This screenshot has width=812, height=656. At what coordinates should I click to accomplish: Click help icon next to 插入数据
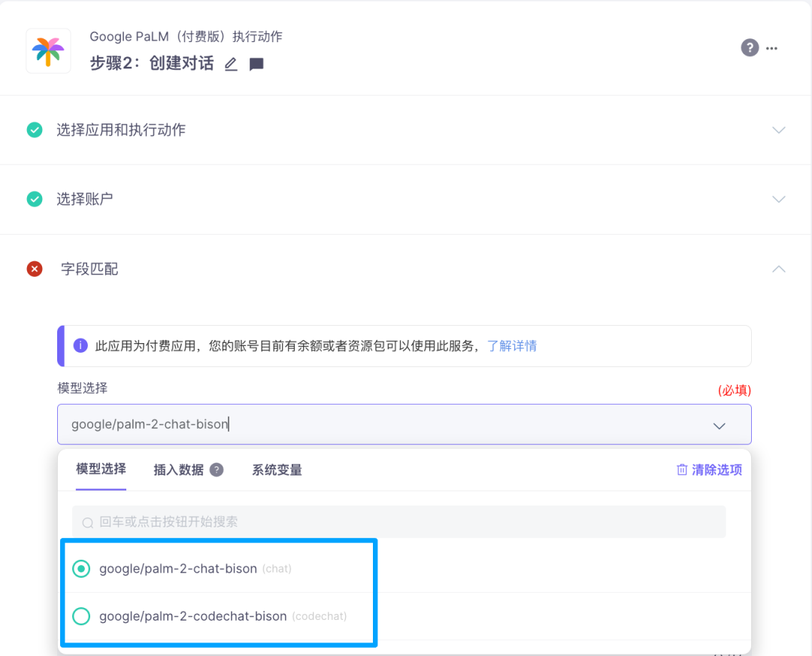(x=217, y=470)
